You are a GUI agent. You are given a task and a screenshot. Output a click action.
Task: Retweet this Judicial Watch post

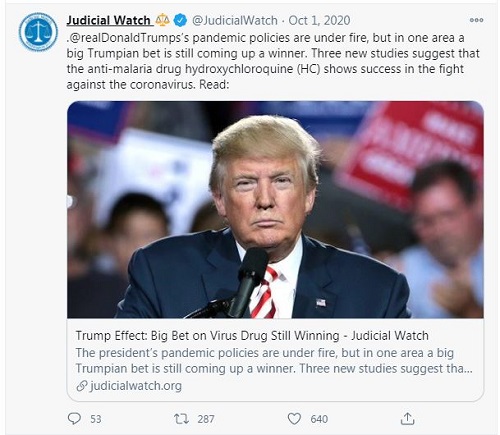pyautogui.click(x=182, y=419)
